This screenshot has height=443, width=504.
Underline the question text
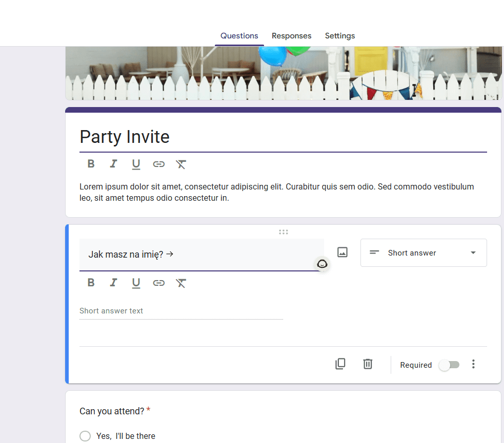(136, 283)
